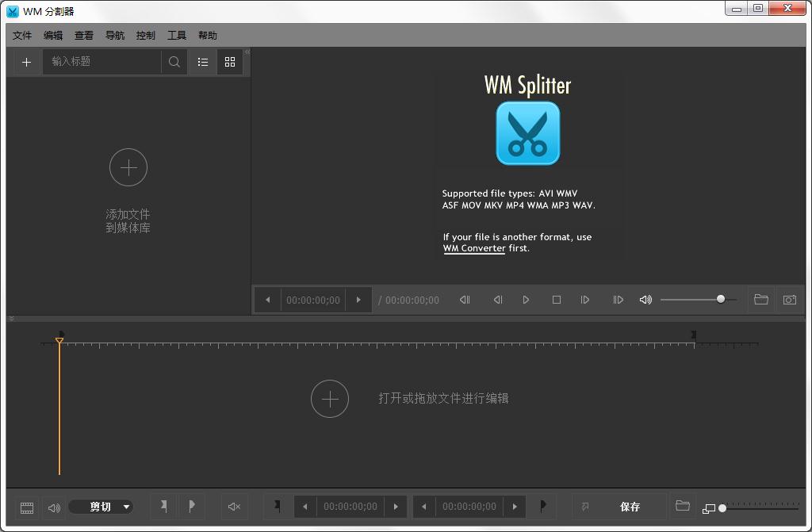Click the search magnifier icon

pyautogui.click(x=174, y=62)
